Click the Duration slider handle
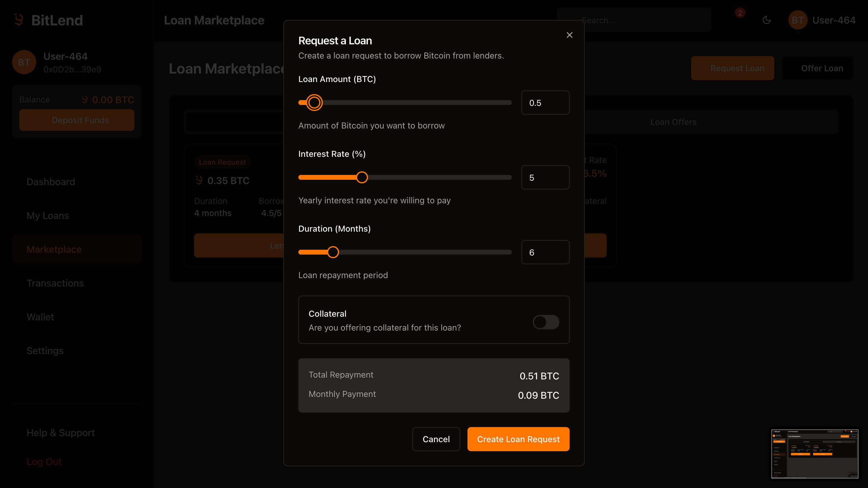The image size is (868, 488). pyautogui.click(x=333, y=252)
